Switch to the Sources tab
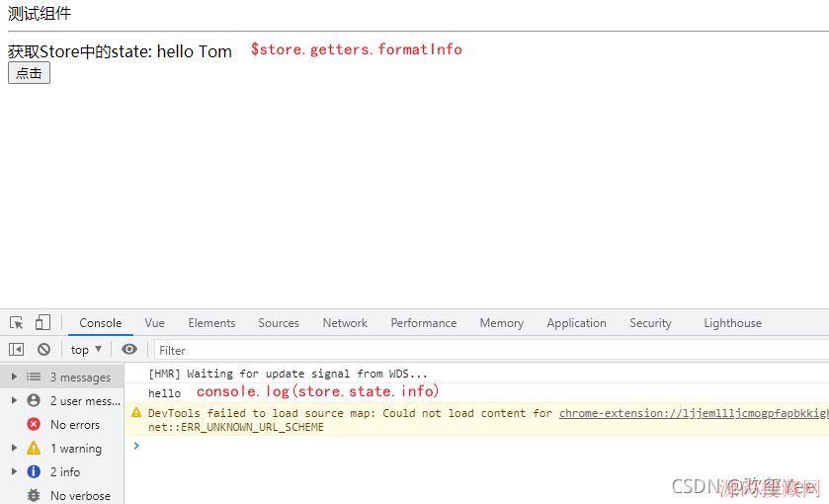The height and width of the screenshot is (504, 829). pos(279,322)
